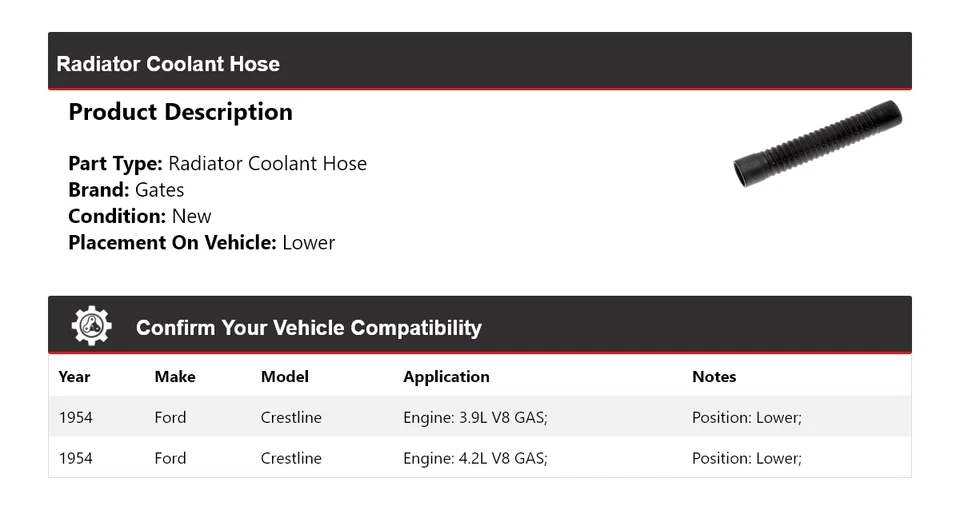Click the Year column header
This screenshot has height=510, width=960.
(x=74, y=377)
